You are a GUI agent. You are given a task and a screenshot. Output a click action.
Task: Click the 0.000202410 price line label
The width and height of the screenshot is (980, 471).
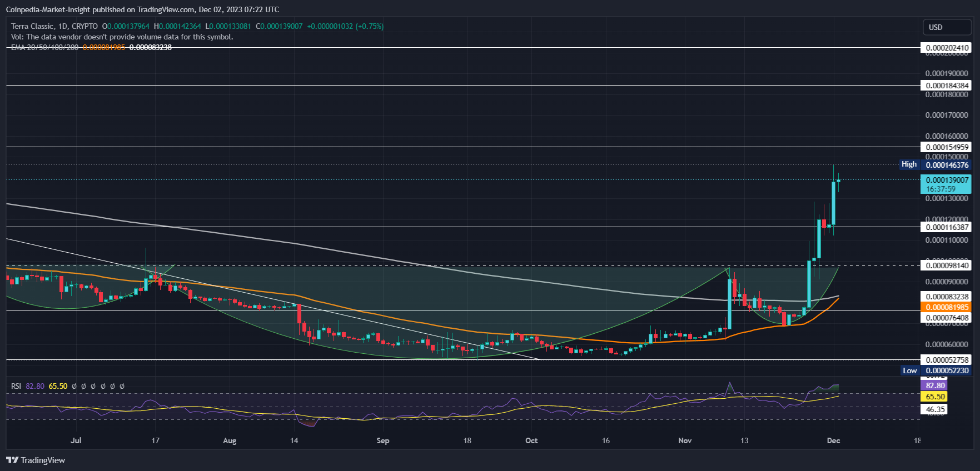(947, 48)
